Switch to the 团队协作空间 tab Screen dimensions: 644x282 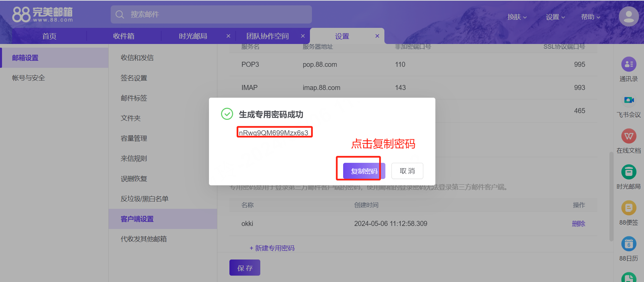coord(267,36)
